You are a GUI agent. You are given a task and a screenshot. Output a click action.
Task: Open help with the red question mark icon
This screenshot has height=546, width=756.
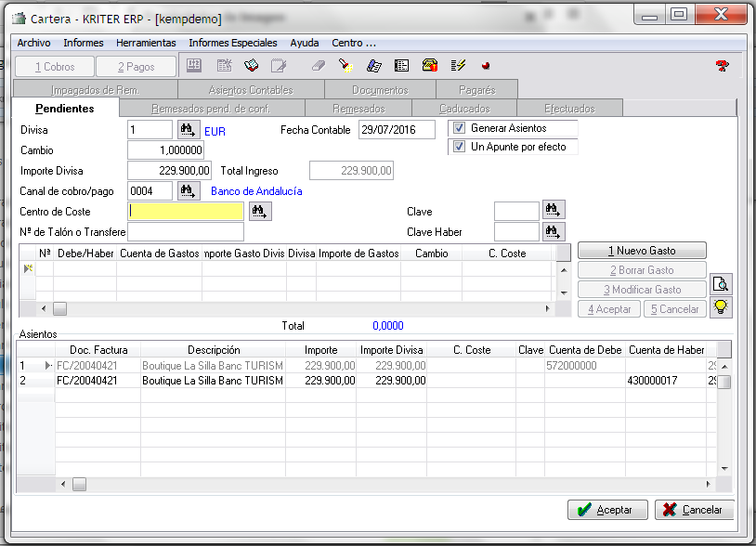click(722, 66)
